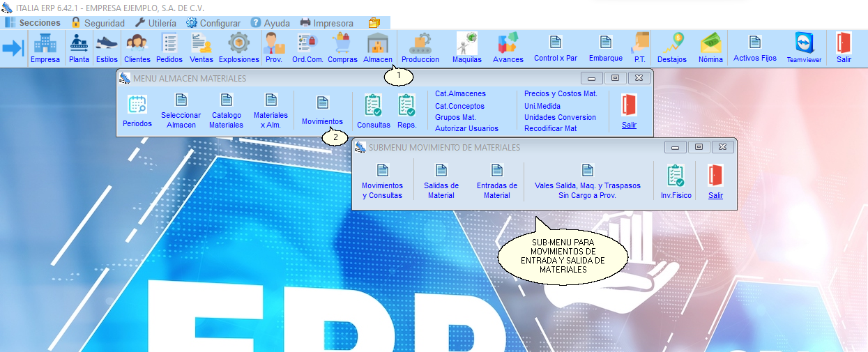The width and height of the screenshot is (868, 352).
Task: Click the Periodos calendar icon
Action: coord(137,111)
